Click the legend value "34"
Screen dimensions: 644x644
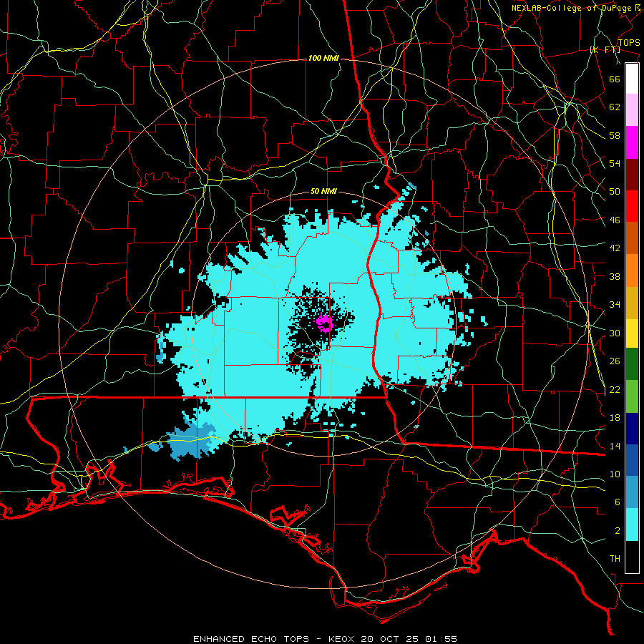(615, 305)
